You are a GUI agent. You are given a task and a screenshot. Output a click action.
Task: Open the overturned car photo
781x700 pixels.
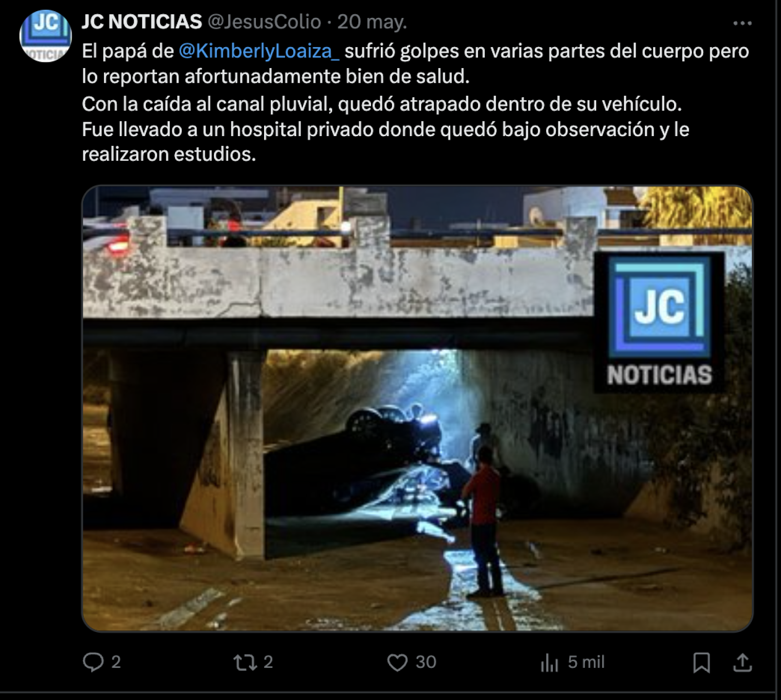[417, 408]
